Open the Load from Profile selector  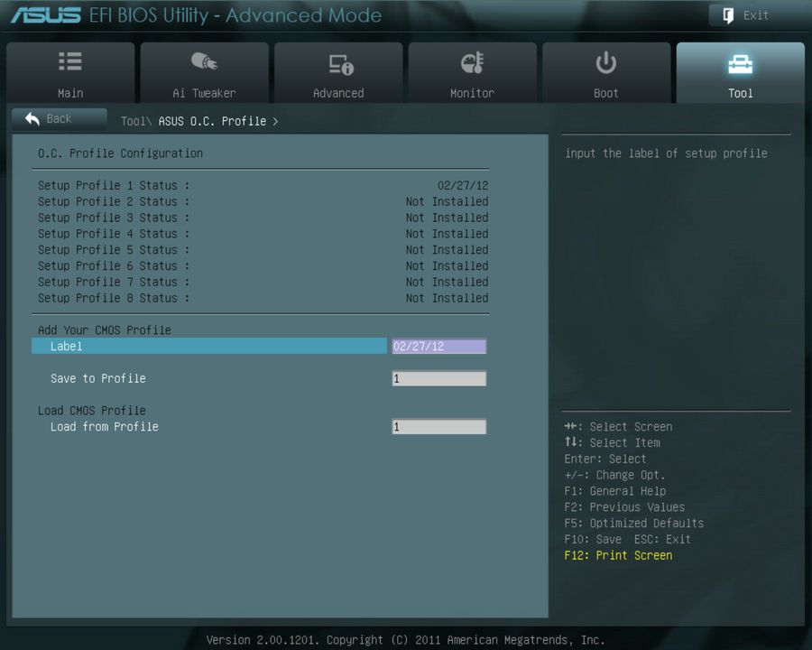[x=438, y=426]
